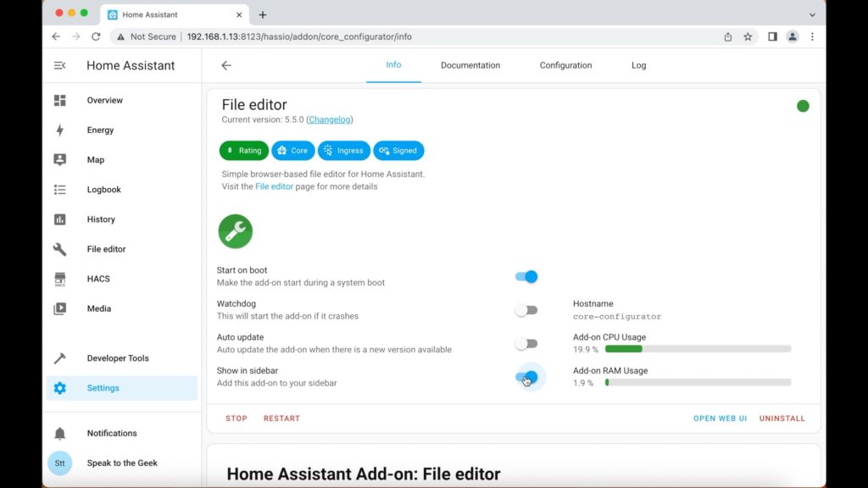Open the Overview dashboard icon

pyautogui.click(x=60, y=100)
